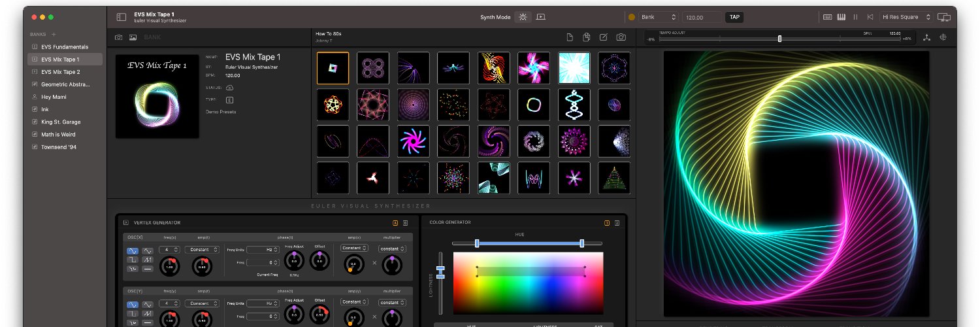
Task: Click the Tempo Adjust slider handle
Action: (779, 39)
